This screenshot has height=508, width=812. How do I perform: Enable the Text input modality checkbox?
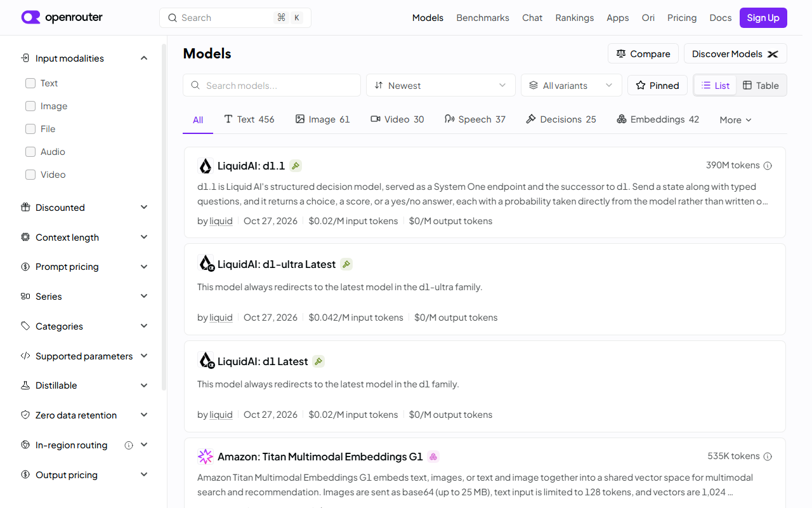tap(30, 83)
